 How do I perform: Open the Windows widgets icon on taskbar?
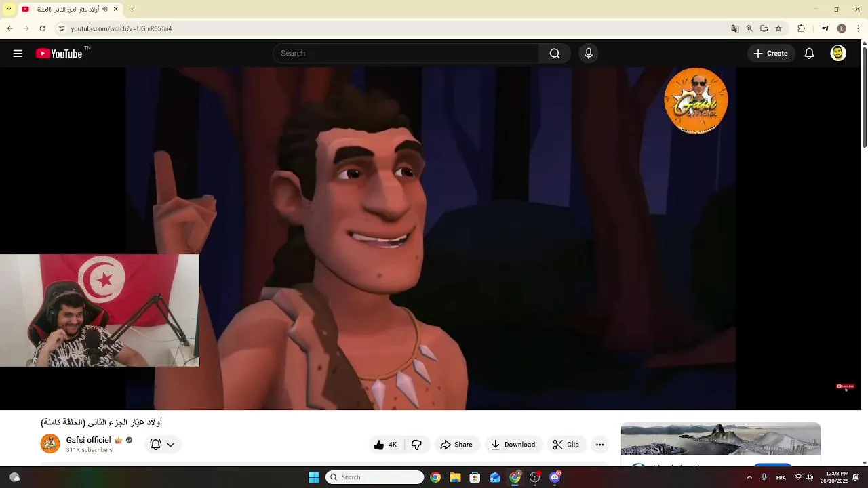pos(14,477)
